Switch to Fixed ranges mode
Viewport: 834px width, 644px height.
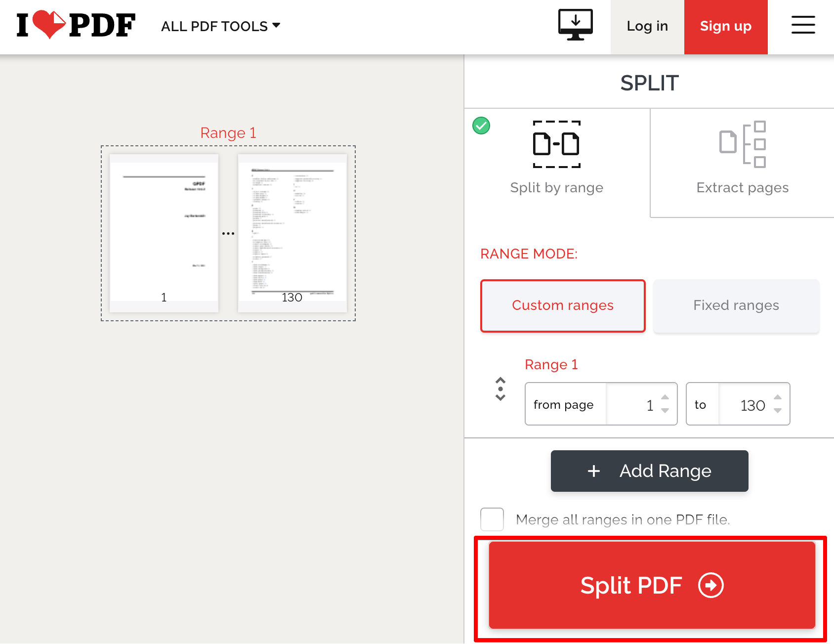[x=736, y=305]
